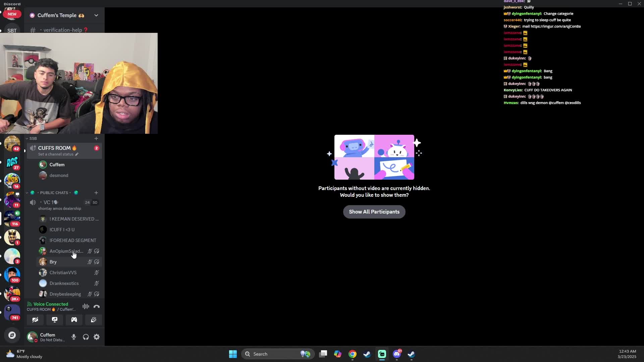Viewport: 644px width, 362px height.
Task: Click the Share Your Screen icon
Action: [55, 320]
